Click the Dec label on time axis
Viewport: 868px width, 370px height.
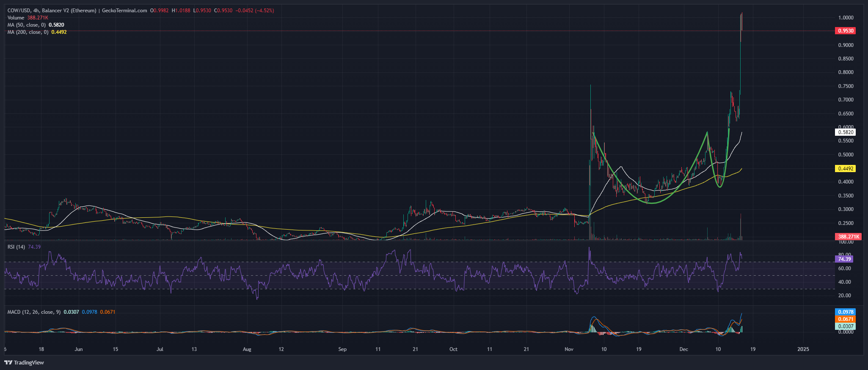[683, 349]
